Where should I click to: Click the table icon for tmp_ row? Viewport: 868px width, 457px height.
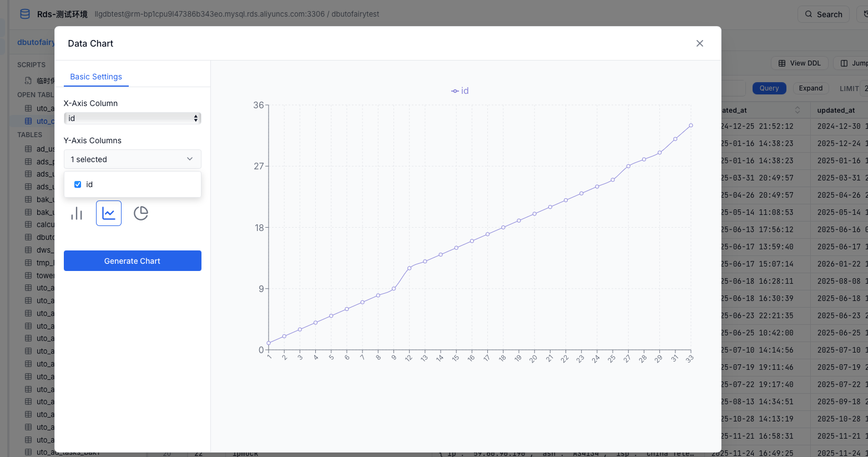[x=28, y=263]
